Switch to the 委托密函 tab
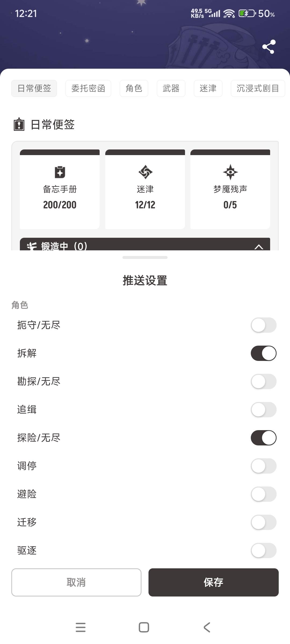This screenshot has height=644, width=290. point(88,88)
